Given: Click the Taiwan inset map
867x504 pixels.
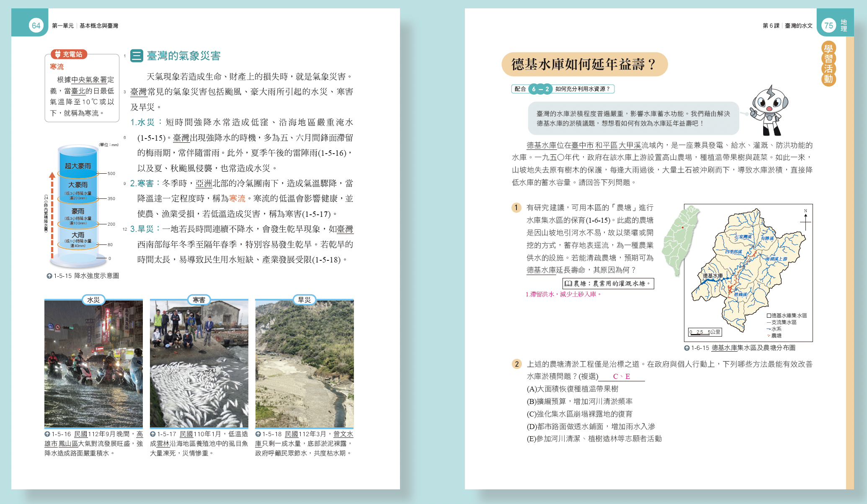Looking at the screenshot, I should point(681,241).
